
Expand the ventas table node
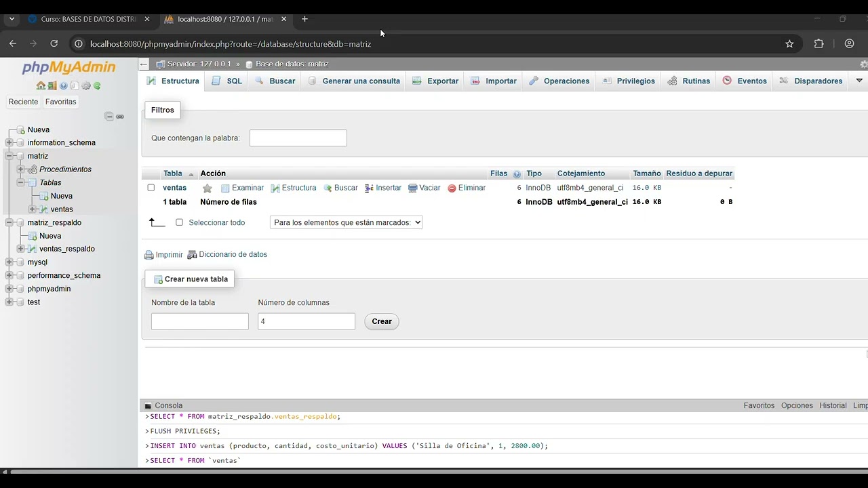(x=32, y=209)
